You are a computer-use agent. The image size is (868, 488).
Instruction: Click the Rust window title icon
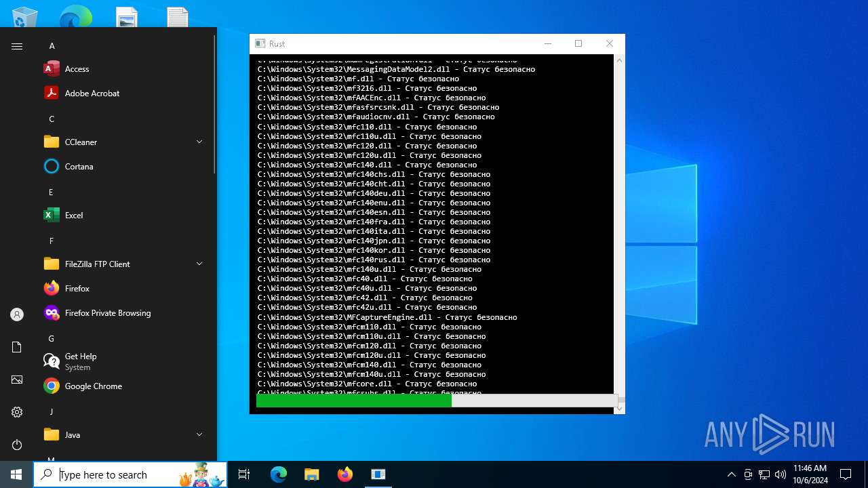[x=260, y=43]
